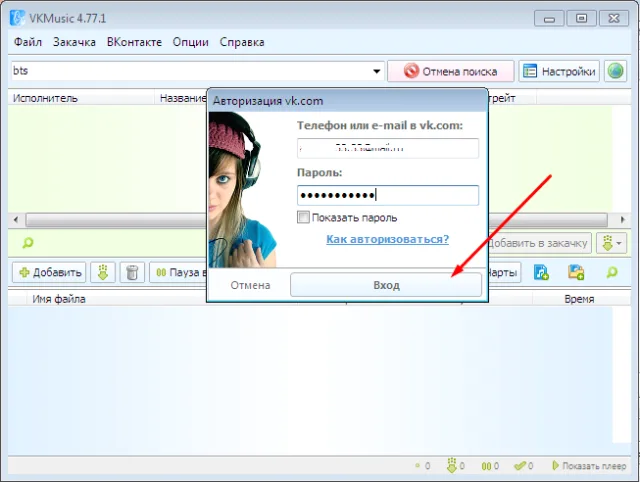The height and width of the screenshot is (482, 640).
Task: Click the trash bin delete icon
Action: coord(132,272)
